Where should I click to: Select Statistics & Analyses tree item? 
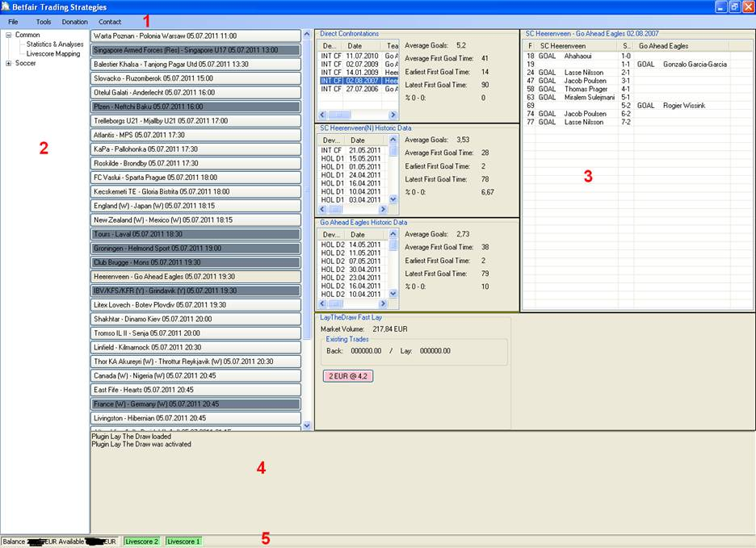pyautogui.click(x=55, y=44)
